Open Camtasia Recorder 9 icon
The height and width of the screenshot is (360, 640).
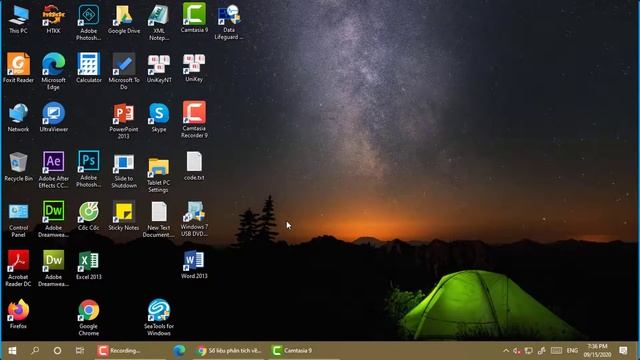click(194, 120)
